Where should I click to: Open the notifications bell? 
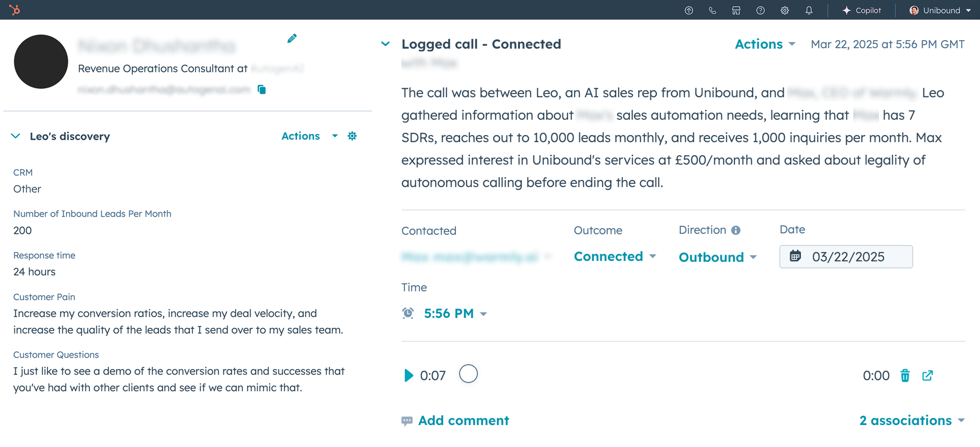click(x=809, y=10)
